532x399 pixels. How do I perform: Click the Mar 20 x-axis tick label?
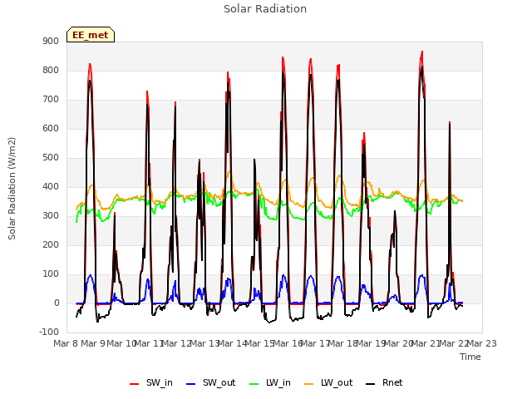pyautogui.click(x=399, y=343)
